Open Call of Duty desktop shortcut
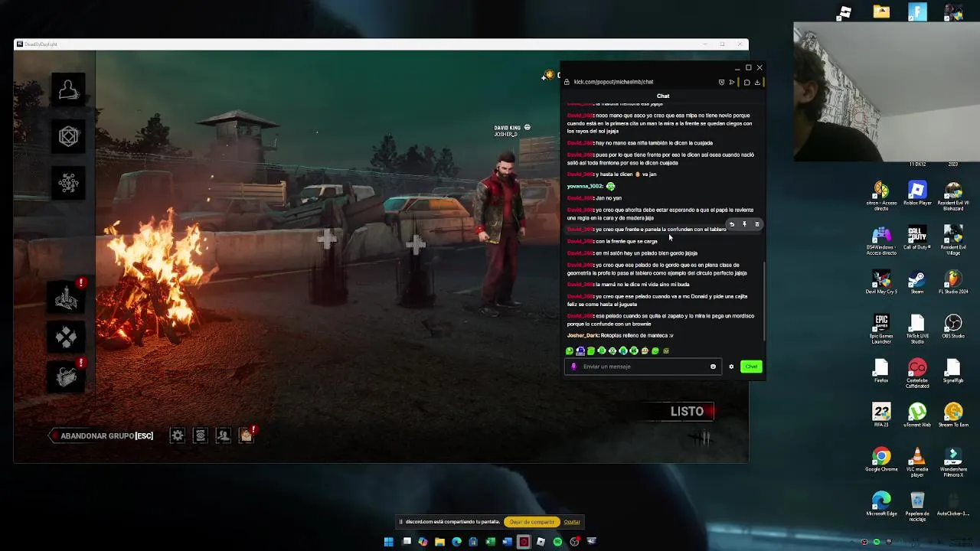This screenshot has width=980, height=551. (917, 238)
